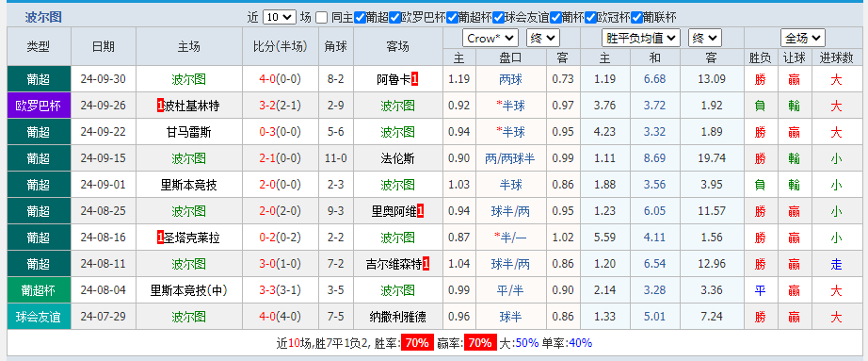Click score 0-3 in 甘马雷斯 row
This screenshot has width=868, height=361.
(267, 132)
